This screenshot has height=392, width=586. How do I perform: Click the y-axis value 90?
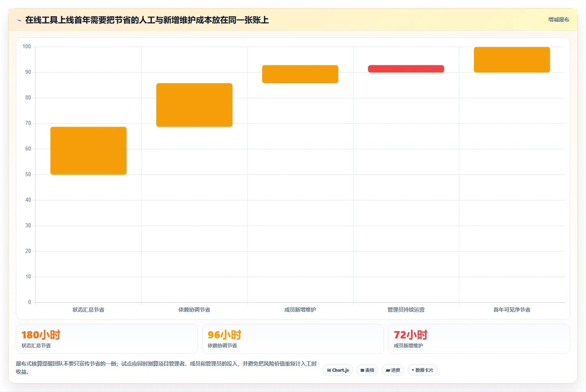coord(28,72)
